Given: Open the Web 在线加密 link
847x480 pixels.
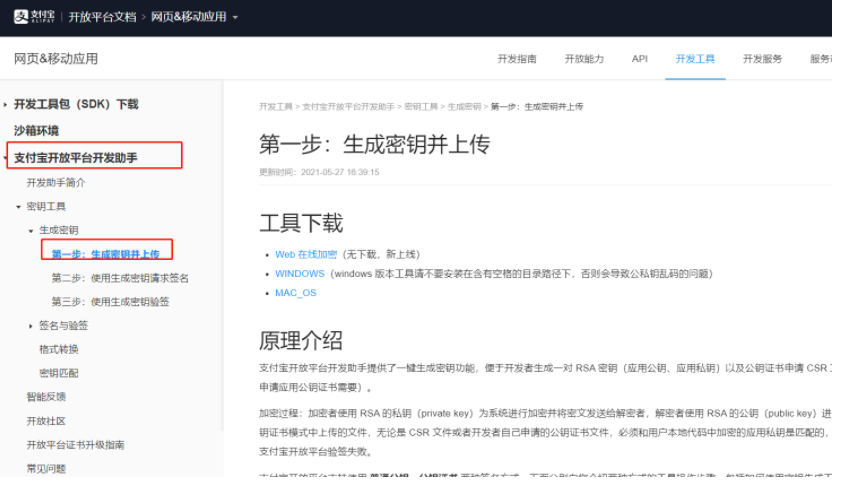Looking at the screenshot, I should tap(306, 254).
